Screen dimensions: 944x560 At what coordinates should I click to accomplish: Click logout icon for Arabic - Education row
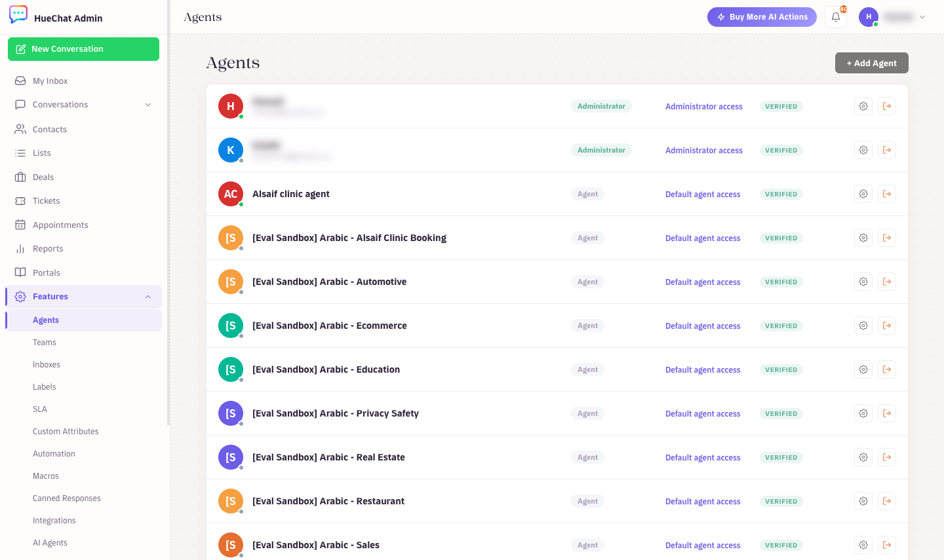tap(887, 369)
